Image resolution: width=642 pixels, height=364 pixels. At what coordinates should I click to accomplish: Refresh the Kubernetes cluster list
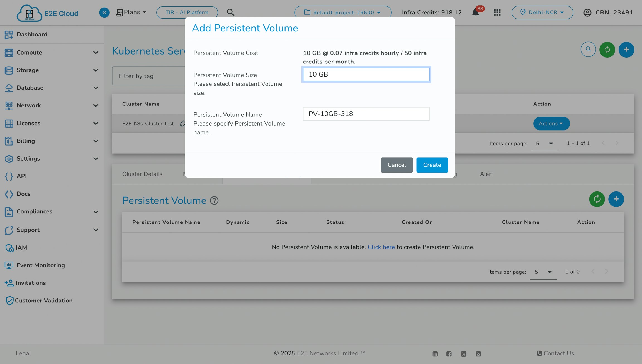tap(607, 50)
